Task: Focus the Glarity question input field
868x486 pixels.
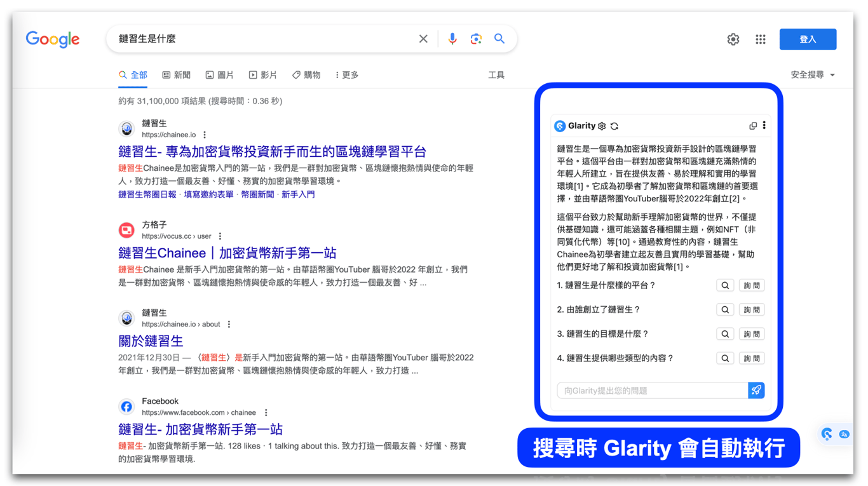Action: click(652, 391)
